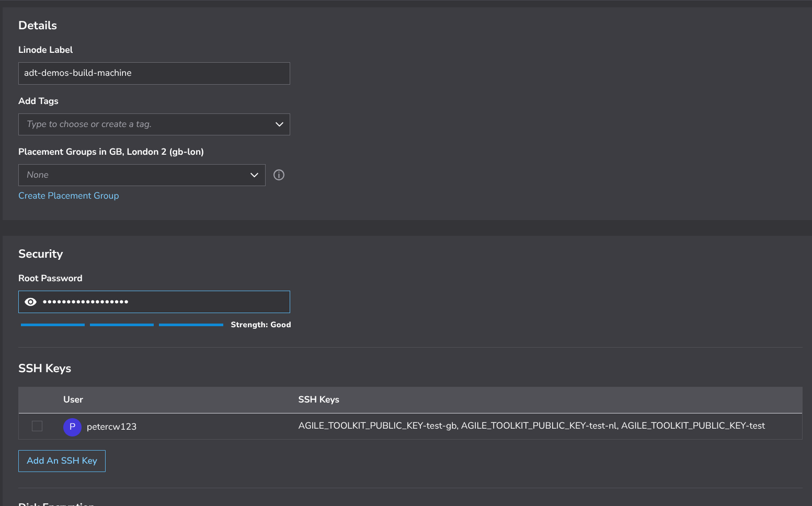This screenshot has width=812, height=506.
Task: Show the root password using eye icon
Action: pyautogui.click(x=31, y=302)
